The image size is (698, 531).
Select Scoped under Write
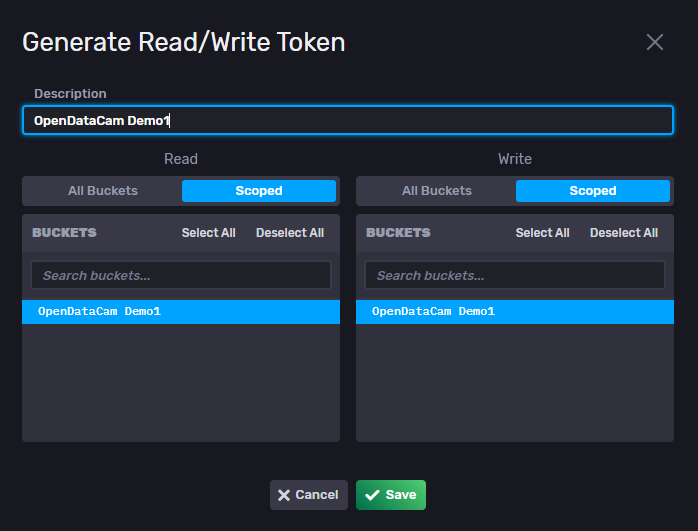click(592, 191)
